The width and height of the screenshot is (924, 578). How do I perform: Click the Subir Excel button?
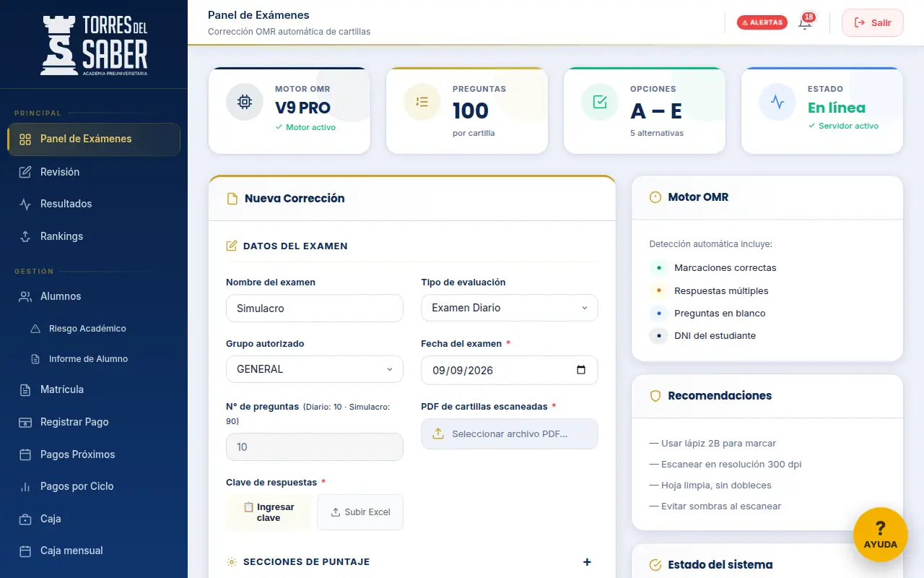360,512
